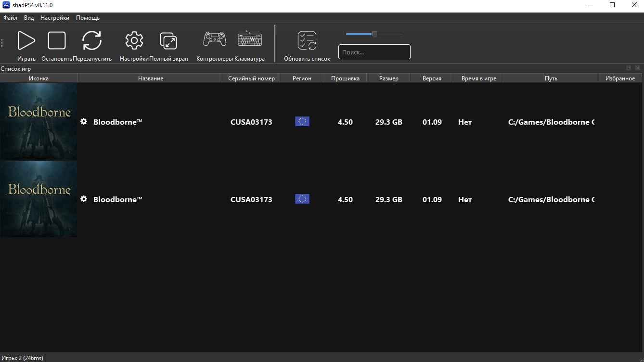Click the Stop (Остановить) toolbar icon
The width and height of the screenshot is (644, 362).
57,40
